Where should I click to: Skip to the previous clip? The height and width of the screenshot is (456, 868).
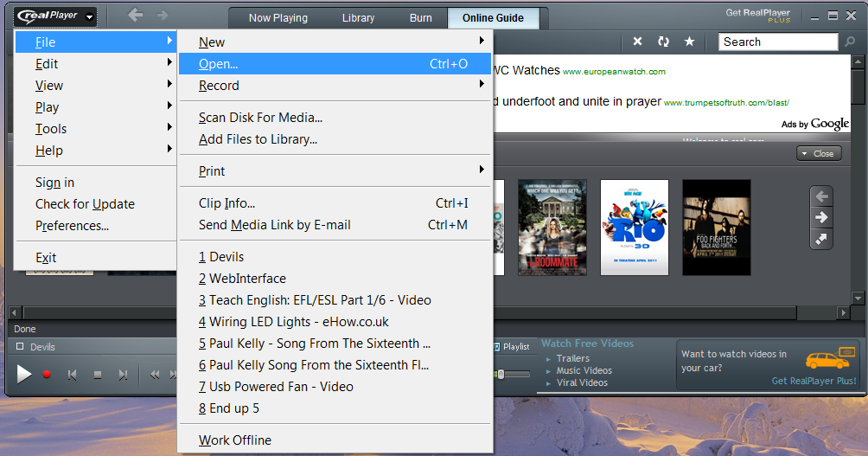click(72, 376)
